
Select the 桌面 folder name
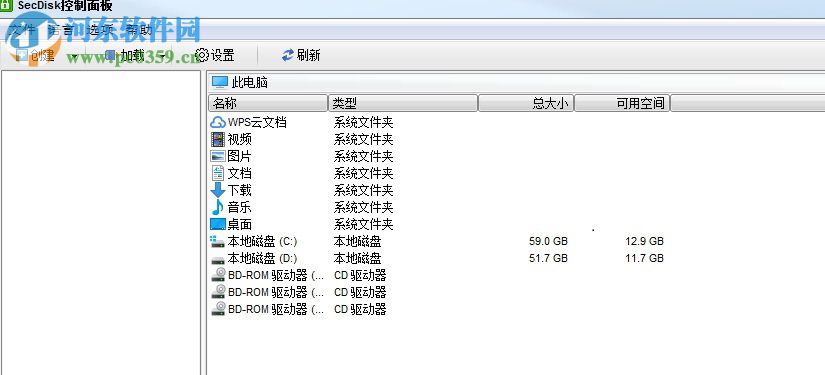[239, 225]
